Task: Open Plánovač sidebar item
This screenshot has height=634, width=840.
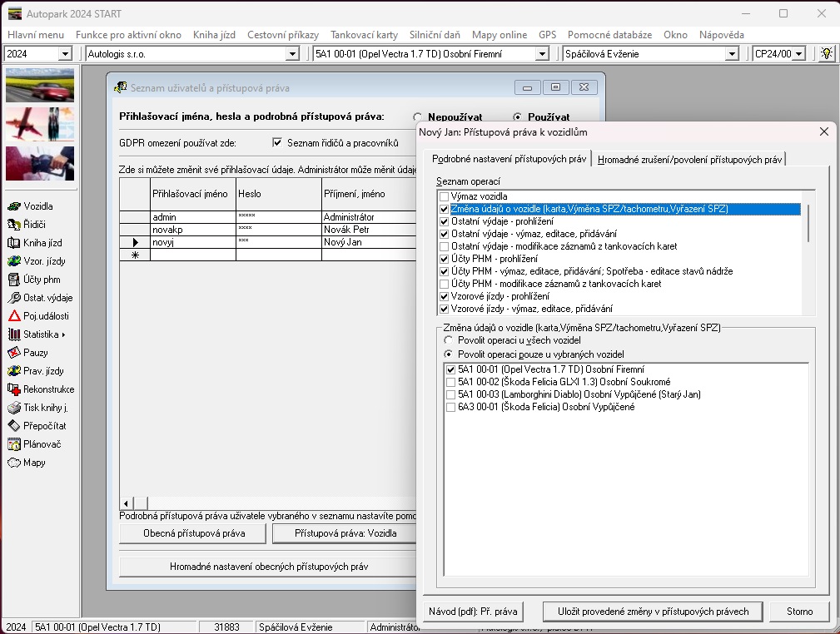Action: coord(34,444)
